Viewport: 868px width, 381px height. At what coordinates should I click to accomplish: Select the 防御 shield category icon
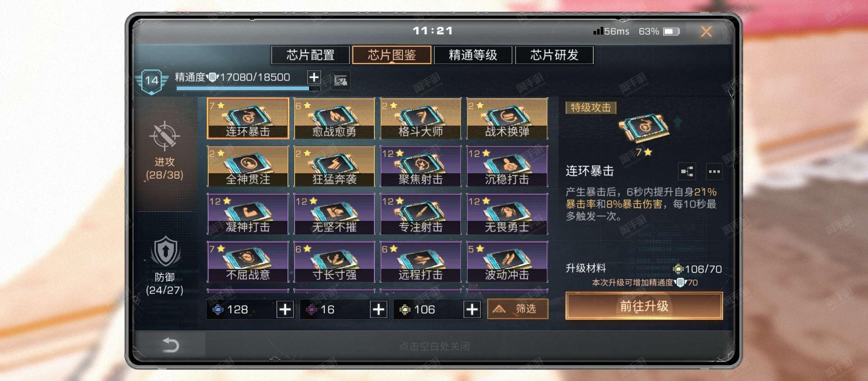pyautogui.click(x=165, y=252)
